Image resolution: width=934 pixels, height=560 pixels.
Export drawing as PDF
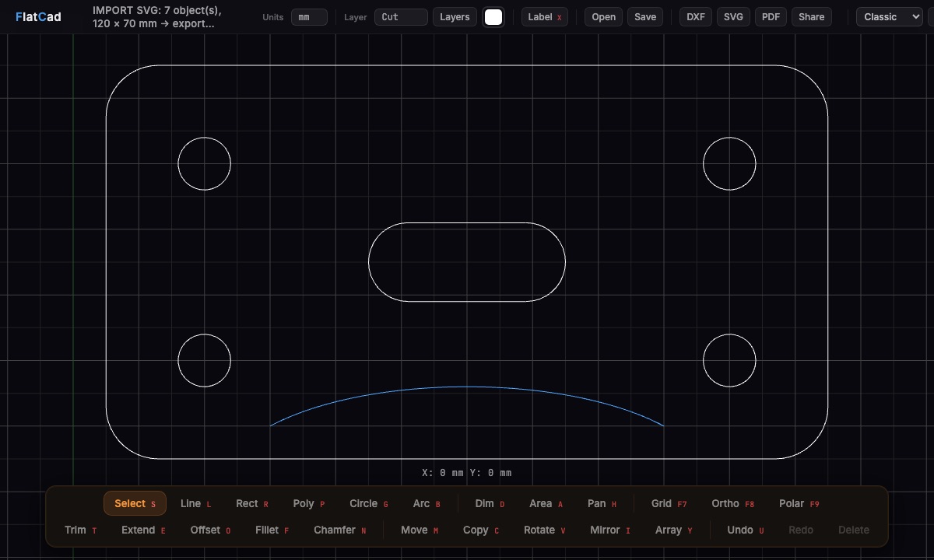[x=771, y=17]
